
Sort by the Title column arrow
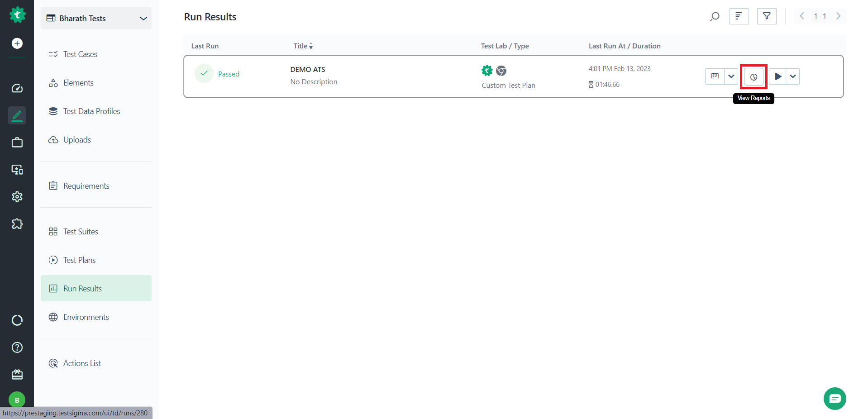click(x=311, y=46)
